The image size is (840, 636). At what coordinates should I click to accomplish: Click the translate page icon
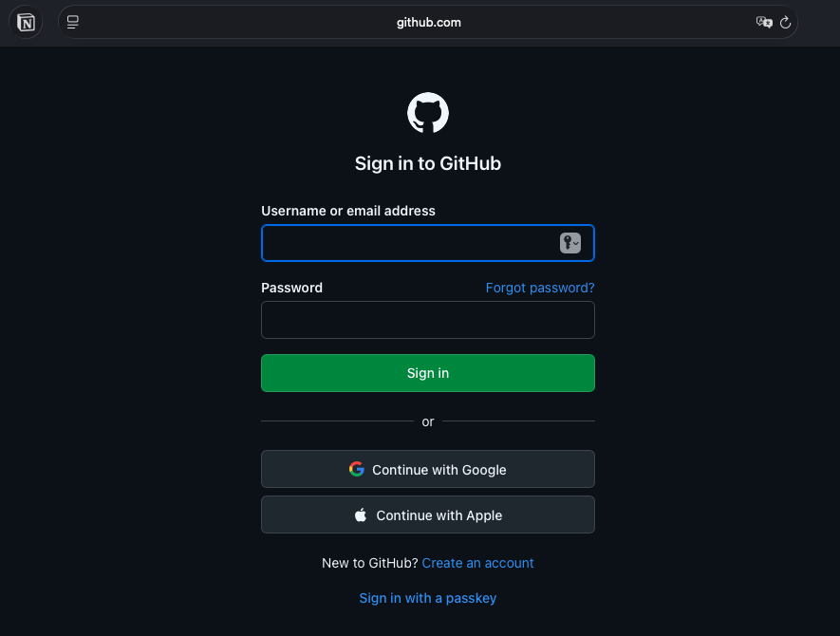click(763, 22)
